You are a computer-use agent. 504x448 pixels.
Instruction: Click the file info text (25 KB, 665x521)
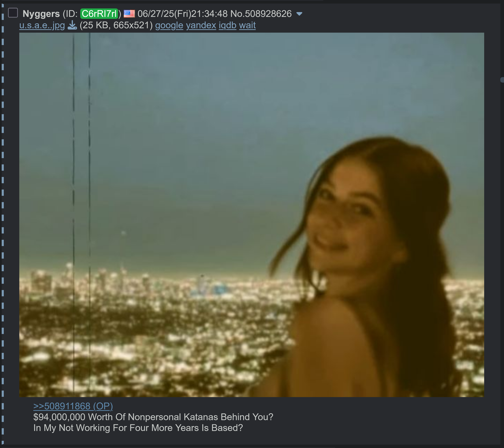click(x=116, y=25)
